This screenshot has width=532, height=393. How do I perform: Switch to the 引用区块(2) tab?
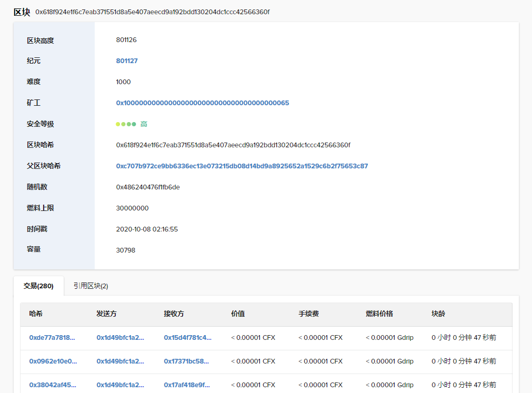click(91, 286)
